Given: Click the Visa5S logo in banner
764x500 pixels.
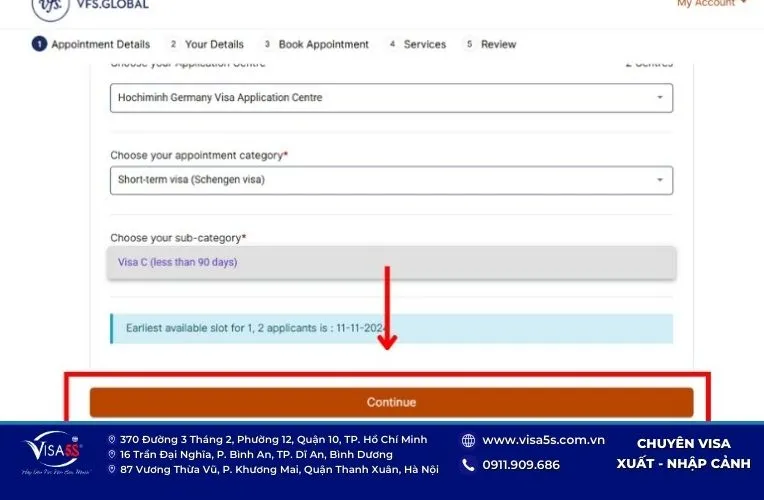Looking at the screenshot, I should [55, 453].
